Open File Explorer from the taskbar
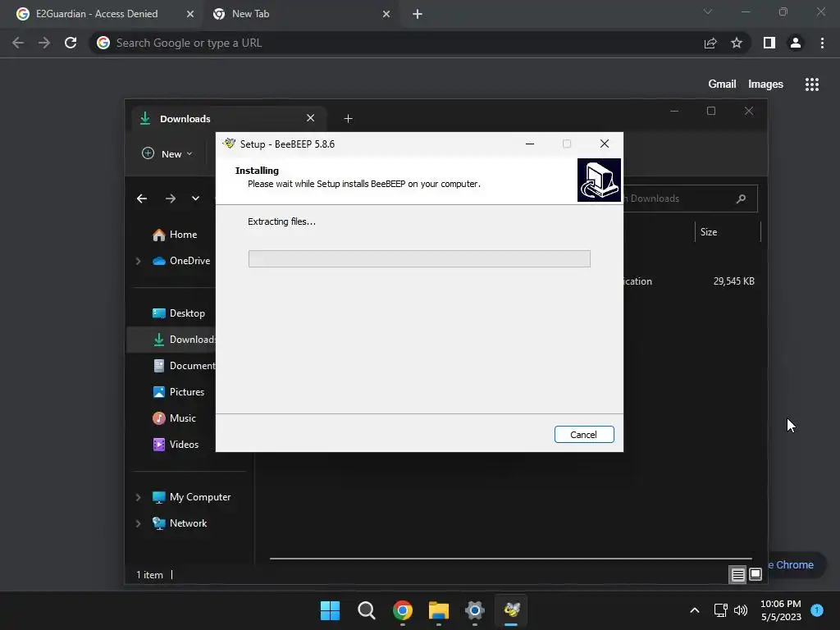This screenshot has height=630, width=840. 439,610
